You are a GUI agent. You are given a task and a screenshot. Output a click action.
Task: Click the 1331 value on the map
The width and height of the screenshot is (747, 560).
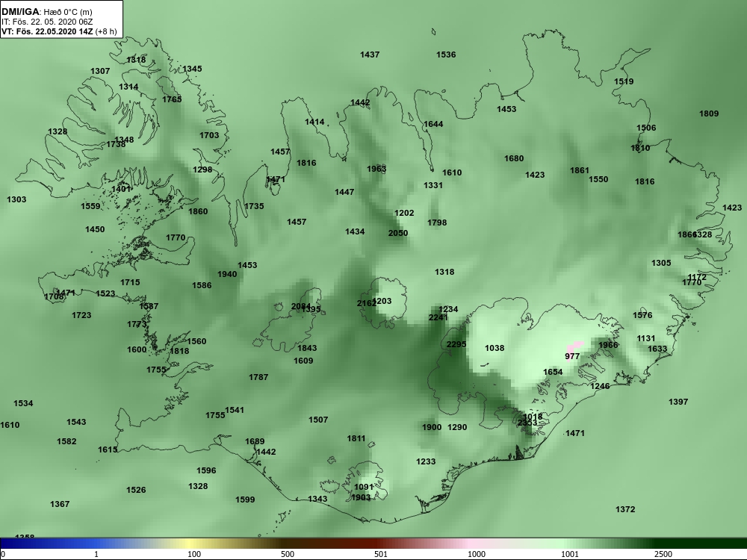pyautogui.click(x=433, y=186)
